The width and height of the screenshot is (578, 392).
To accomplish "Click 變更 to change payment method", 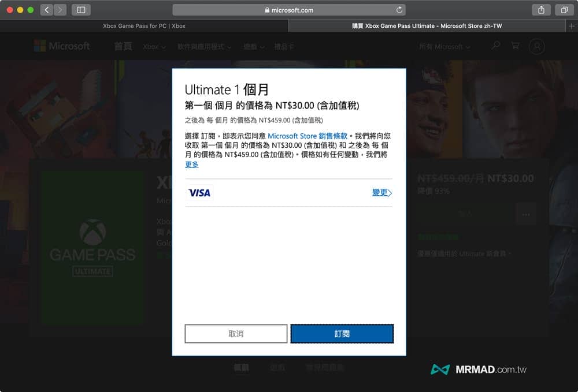I will pyautogui.click(x=382, y=192).
